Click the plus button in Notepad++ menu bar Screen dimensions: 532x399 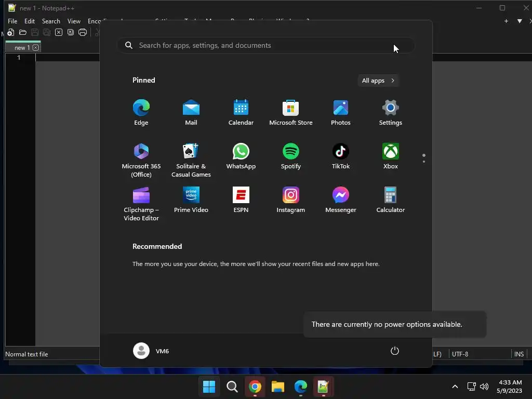[506, 21]
